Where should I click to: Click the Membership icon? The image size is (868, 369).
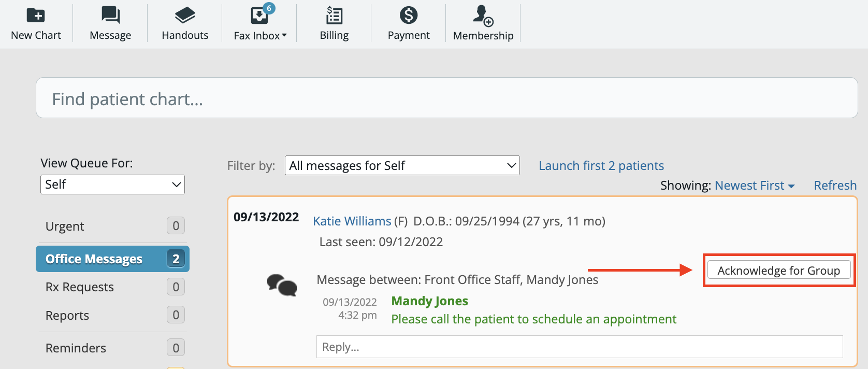(483, 23)
